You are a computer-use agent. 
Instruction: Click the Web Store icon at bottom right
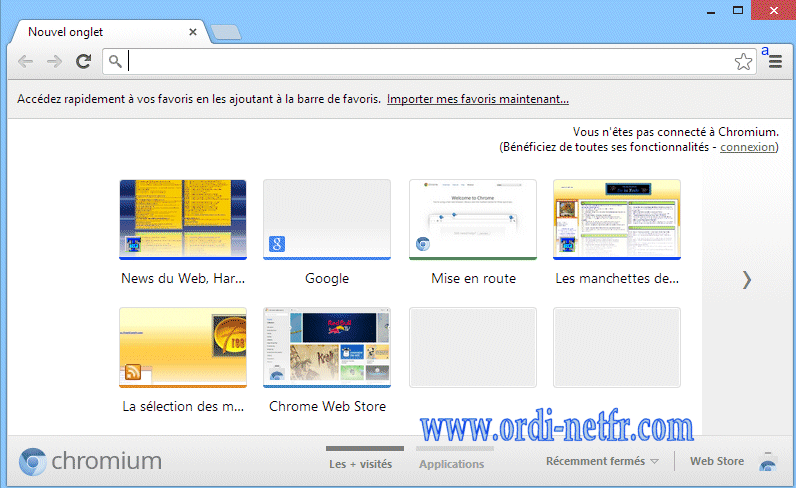(x=768, y=461)
